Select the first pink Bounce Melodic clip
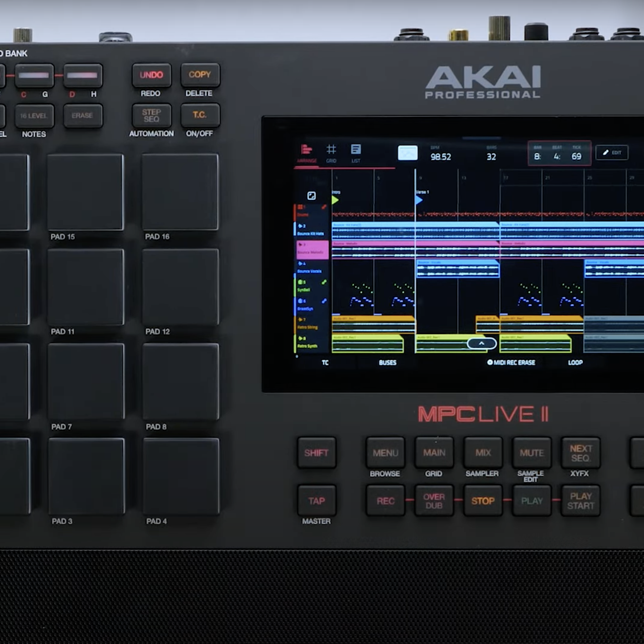The height and width of the screenshot is (644, 644). (x=415, y=250)
